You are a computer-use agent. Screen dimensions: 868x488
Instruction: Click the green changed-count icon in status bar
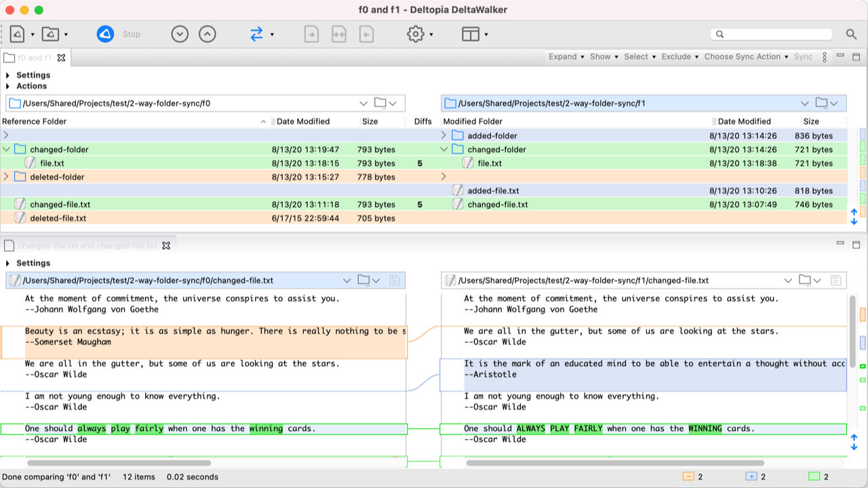tap(814, 477)
